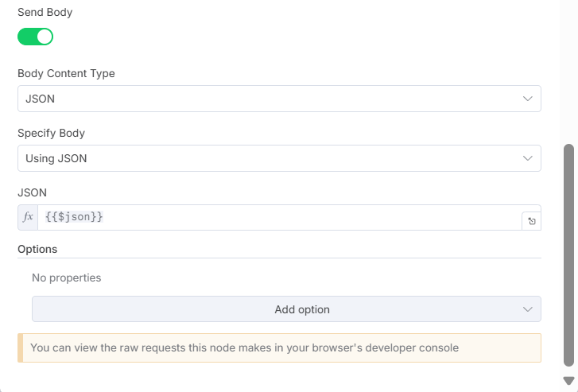
Task: Click the JSON field label
Action: pos(32,192)
